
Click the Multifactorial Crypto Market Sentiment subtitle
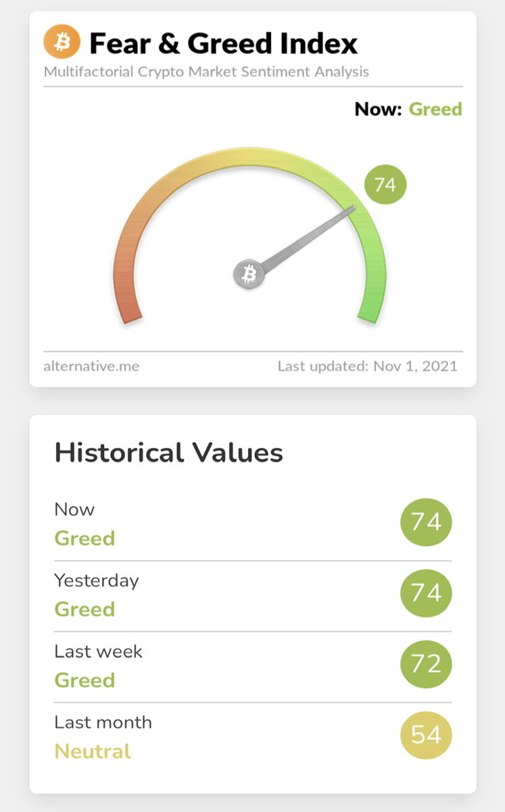[x=206, y=72]
